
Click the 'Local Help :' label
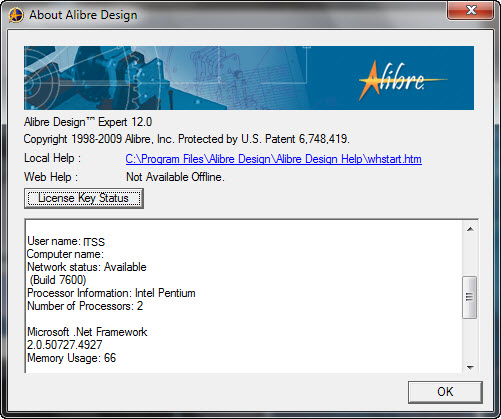coord(52,158)
